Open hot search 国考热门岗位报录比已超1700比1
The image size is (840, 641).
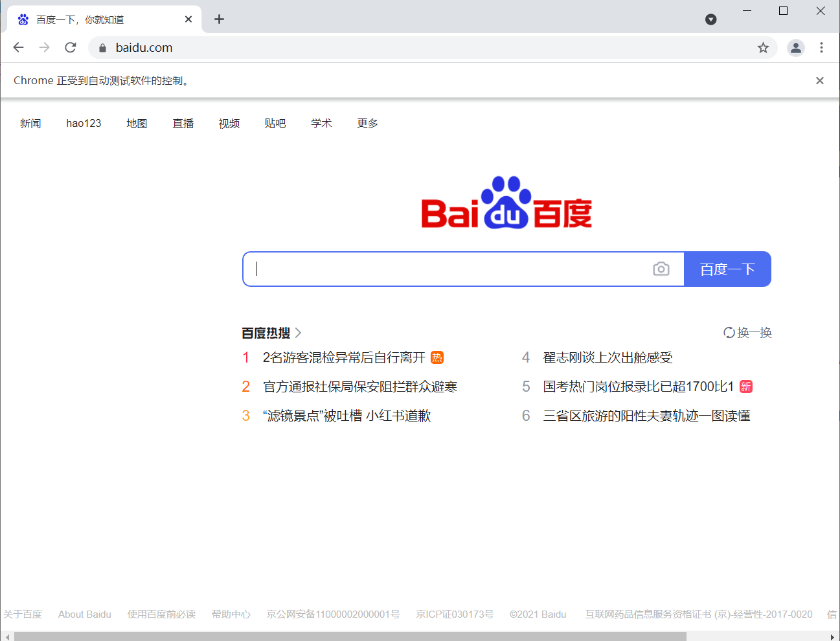(x=639, y=387)
